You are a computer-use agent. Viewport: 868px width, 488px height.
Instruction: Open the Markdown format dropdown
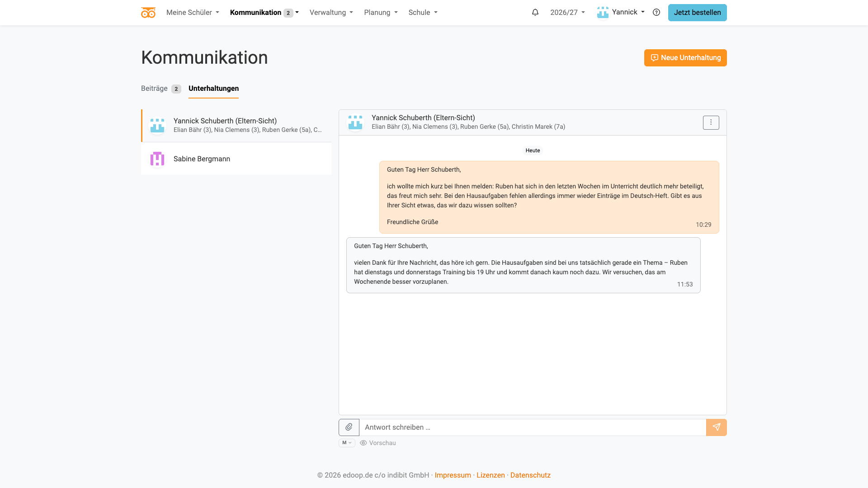click(x=347, y=443)
